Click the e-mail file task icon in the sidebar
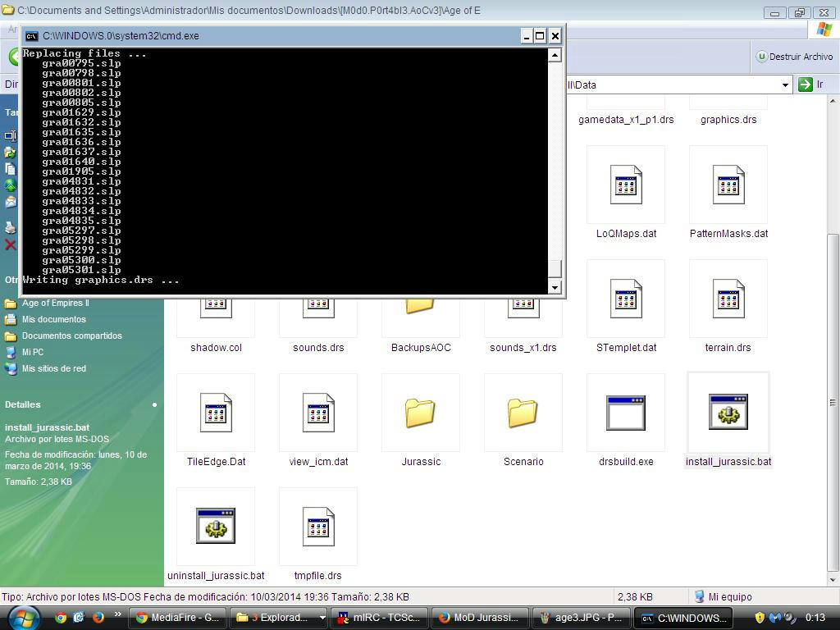 [x=11, y=203]
